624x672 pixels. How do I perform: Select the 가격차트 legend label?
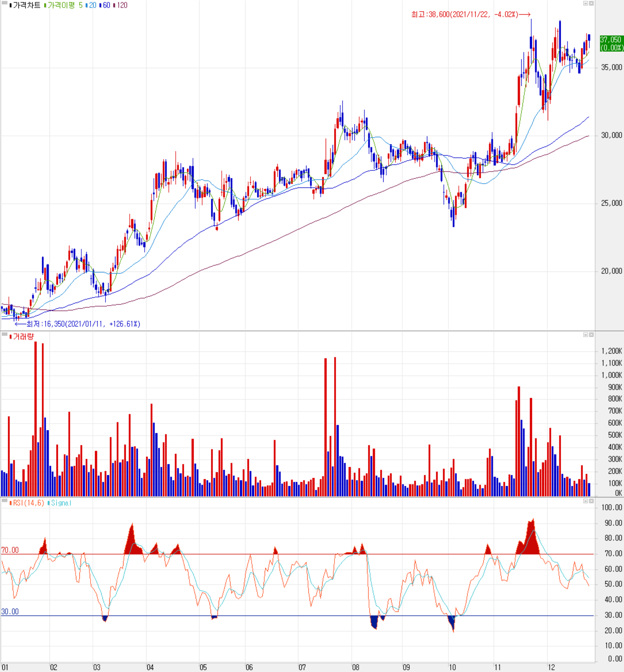pyautogui.click(x=25, y=5)
